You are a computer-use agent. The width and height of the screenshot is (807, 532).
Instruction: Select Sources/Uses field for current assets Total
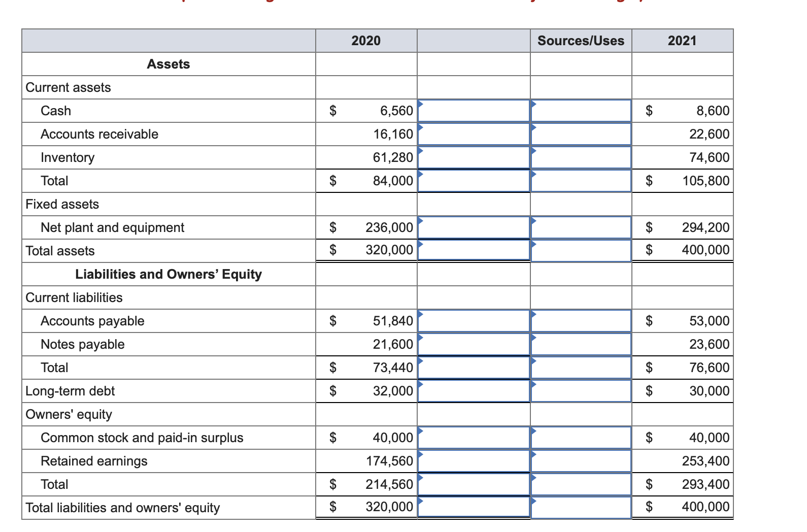click(581, 181)
